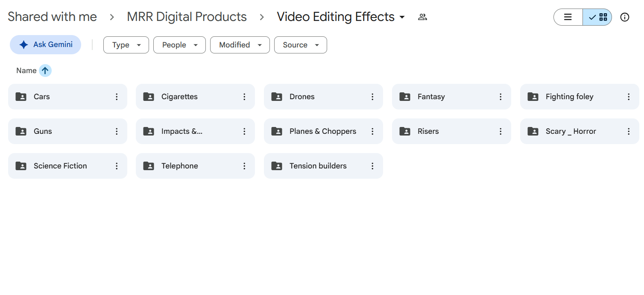This screenshot has width=644, height=295.
Task: Click the Name sort column label
Action: coord(26,71)
